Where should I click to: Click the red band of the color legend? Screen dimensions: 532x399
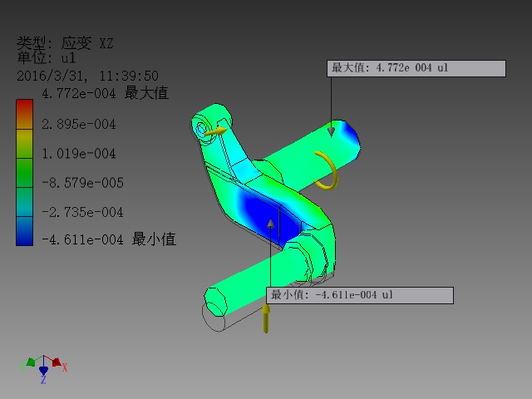[24, 114]
